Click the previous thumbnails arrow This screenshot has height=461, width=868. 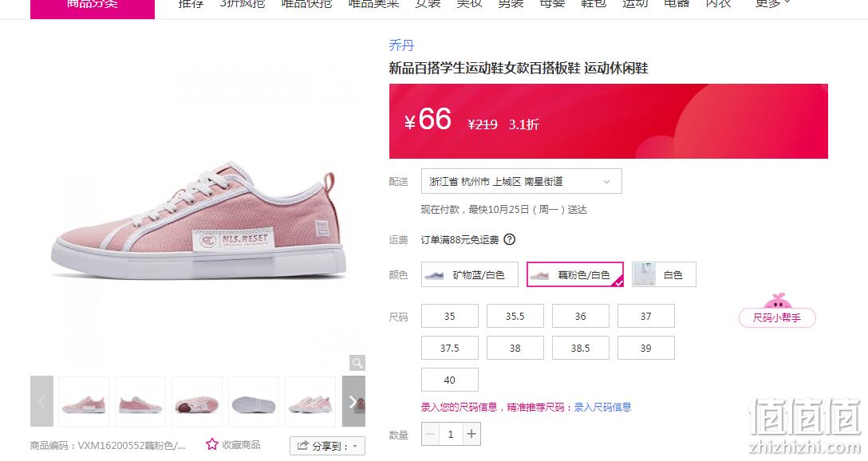coord(41,402)
